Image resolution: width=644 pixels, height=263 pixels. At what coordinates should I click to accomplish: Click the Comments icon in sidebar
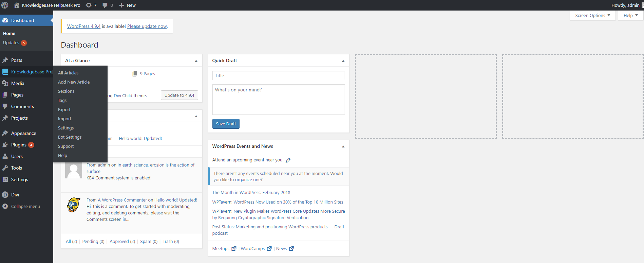click(x=5, y=106)
